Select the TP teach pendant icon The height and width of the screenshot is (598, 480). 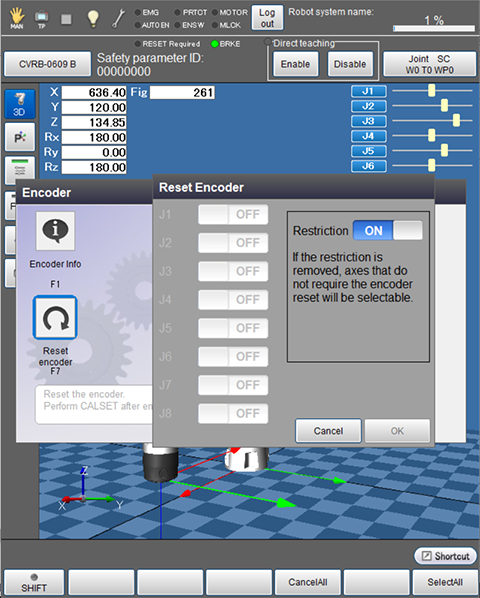(42, 19)
